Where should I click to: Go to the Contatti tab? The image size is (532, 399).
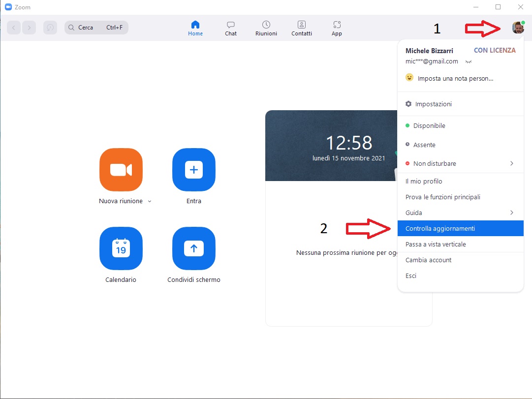tap(302, 29)
